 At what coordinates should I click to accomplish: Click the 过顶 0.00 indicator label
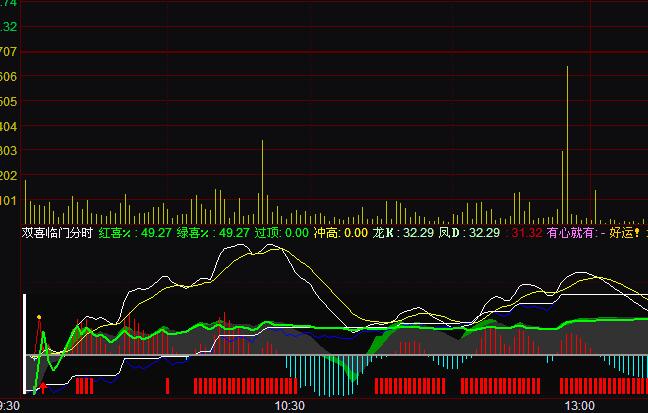pyautogui.click(x=281, y=233)
